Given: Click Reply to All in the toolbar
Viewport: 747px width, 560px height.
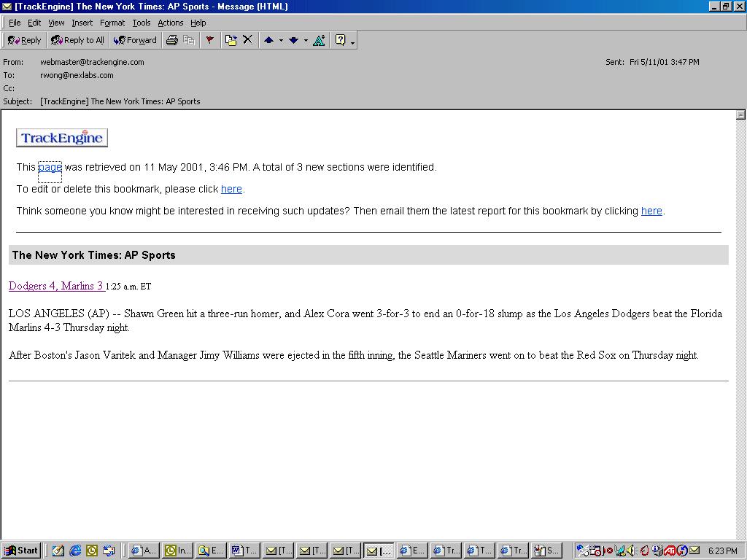Looking at the screenshot, I should pyautogui.click(x=77, y=41).
